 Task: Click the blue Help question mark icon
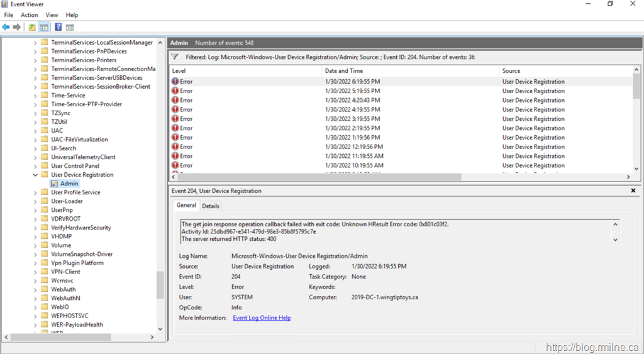click(x=58, y=27)
